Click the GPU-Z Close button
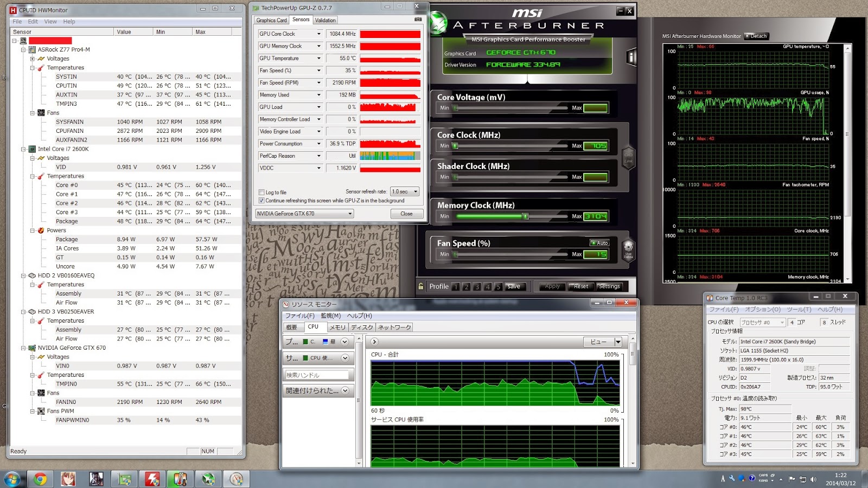868x488 pixels. [406, 214]
